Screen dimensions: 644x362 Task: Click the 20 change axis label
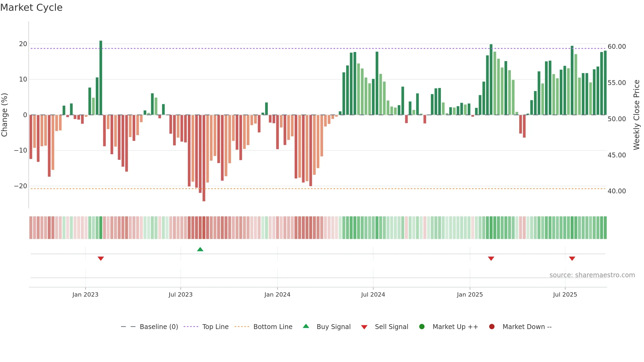click(x=23, y=44)
